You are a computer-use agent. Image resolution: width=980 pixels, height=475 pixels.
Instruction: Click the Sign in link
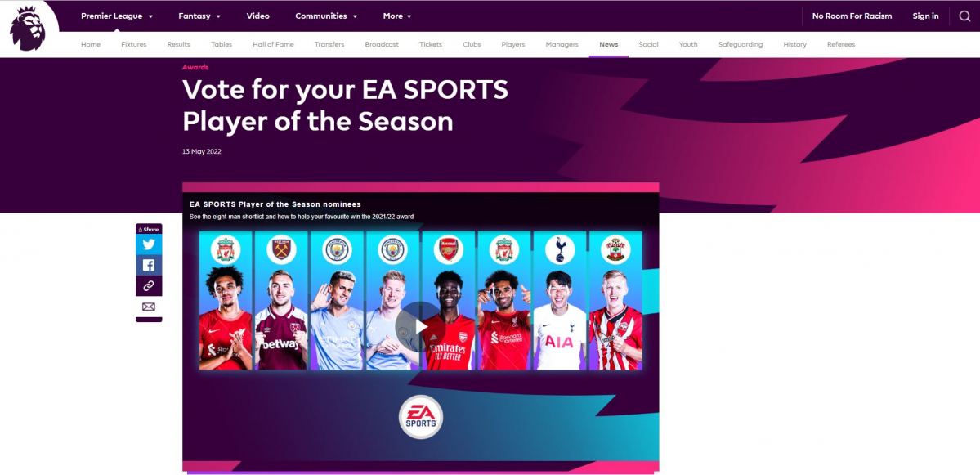tap(925, 16)
